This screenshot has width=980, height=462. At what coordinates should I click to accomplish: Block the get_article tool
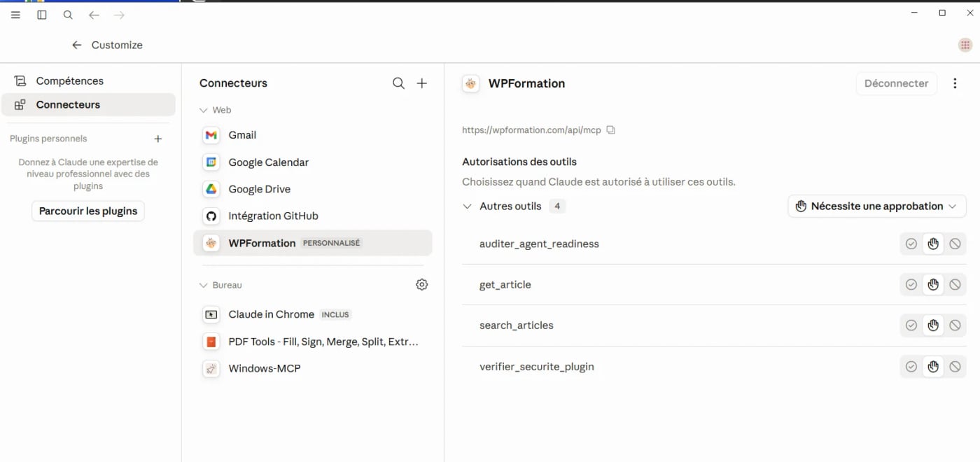tap(955, 285)
